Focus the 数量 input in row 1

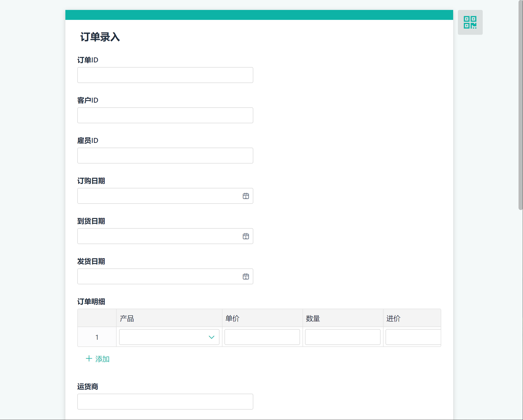click(343, 337)
